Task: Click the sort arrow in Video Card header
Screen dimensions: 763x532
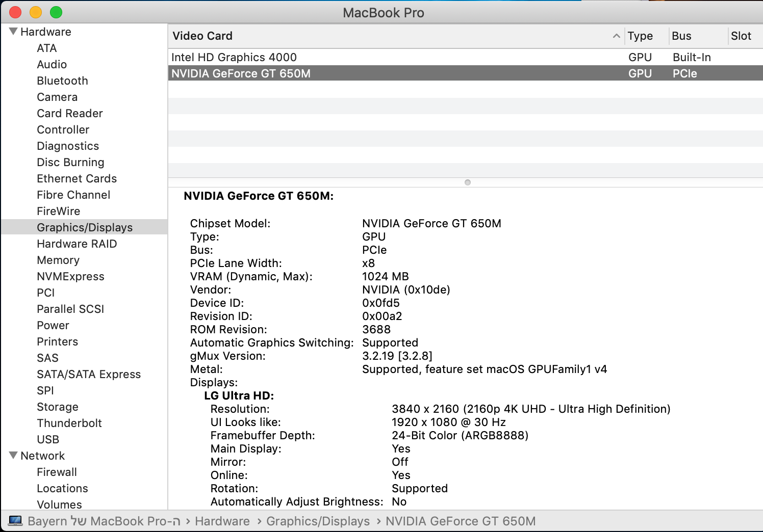Action: click(x=616, y=36)
